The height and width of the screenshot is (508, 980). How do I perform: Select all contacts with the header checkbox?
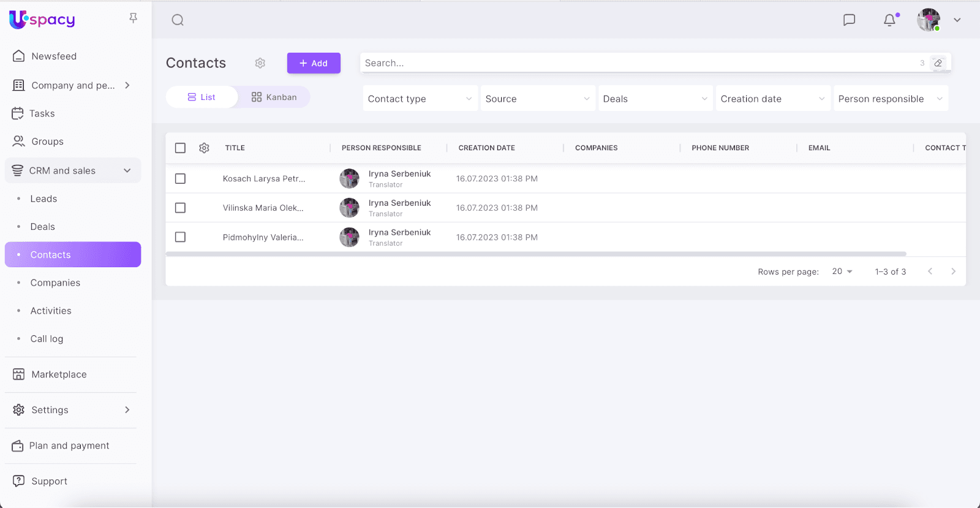[180, 148]
